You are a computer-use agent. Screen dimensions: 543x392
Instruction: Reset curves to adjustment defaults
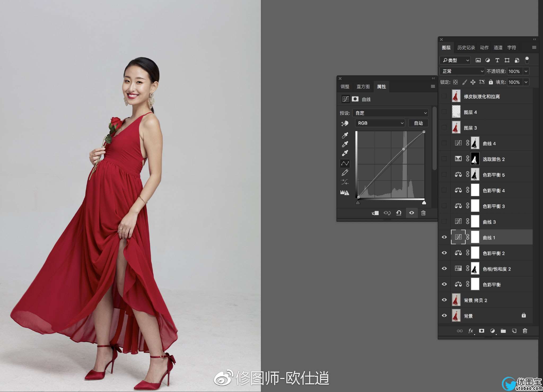point(399,213)
